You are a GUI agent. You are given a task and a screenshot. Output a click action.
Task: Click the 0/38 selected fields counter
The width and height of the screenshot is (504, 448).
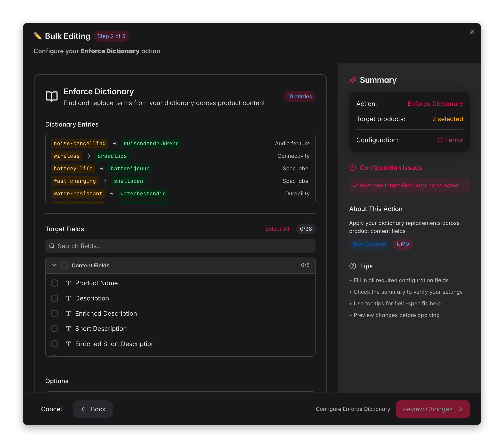pos(306,229)
